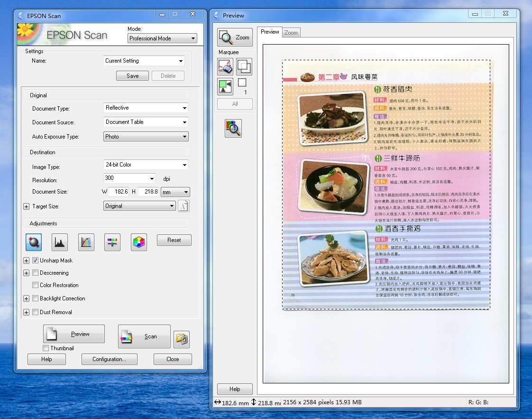
Task: Click the All marquee button
Action: [x=235, y=104]
